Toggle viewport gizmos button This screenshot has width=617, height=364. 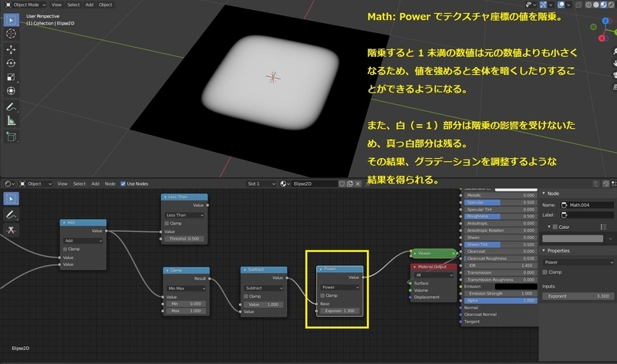(x=543, y=5)
